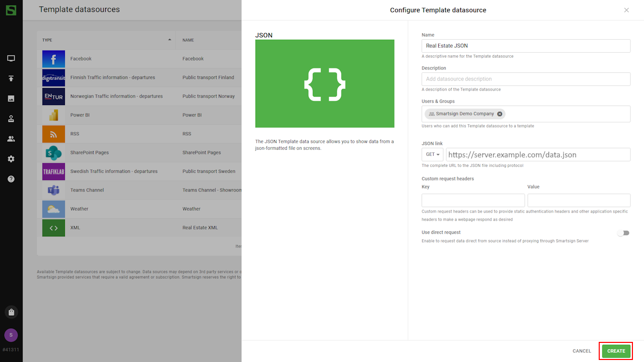Enable the Use direct request toggle
This screenshot has width=644, height=362.
(623, 233)
